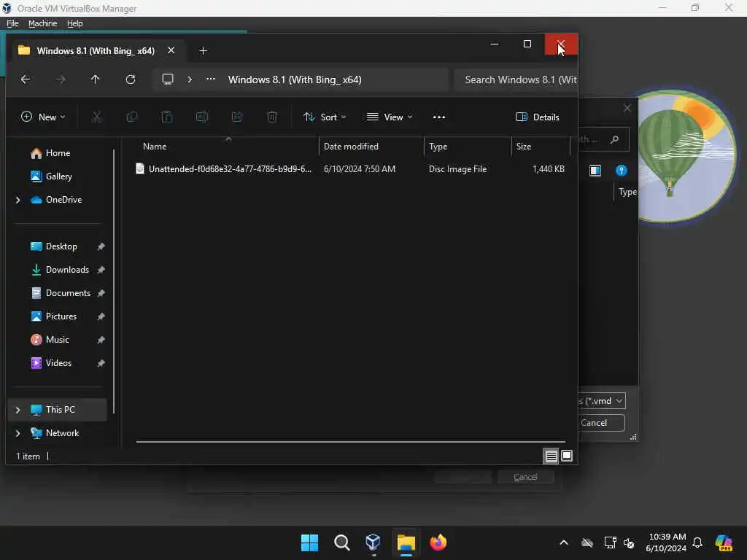Refresh the current folder view

(130, 79)
